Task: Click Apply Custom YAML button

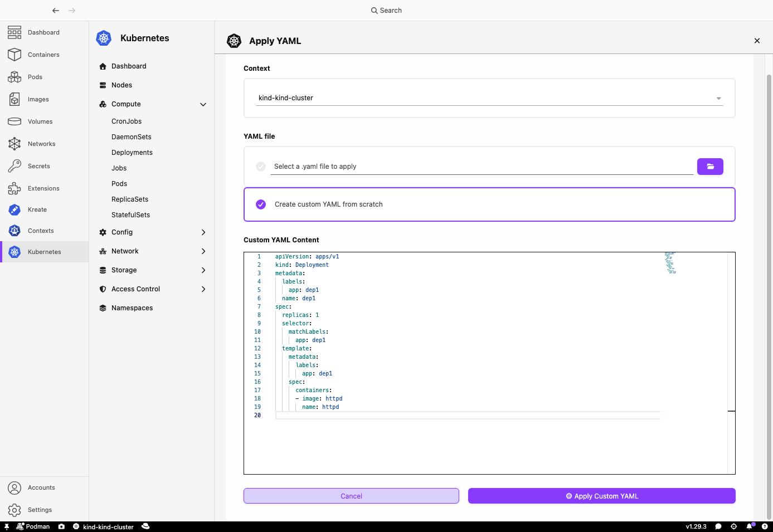Action: (x=602, y=496)
